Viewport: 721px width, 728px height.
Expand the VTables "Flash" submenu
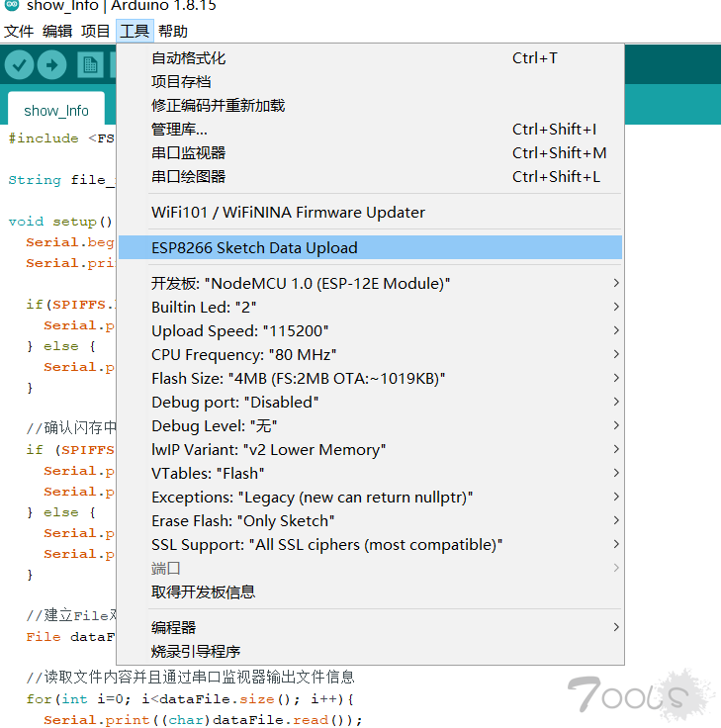click(370, 473)
